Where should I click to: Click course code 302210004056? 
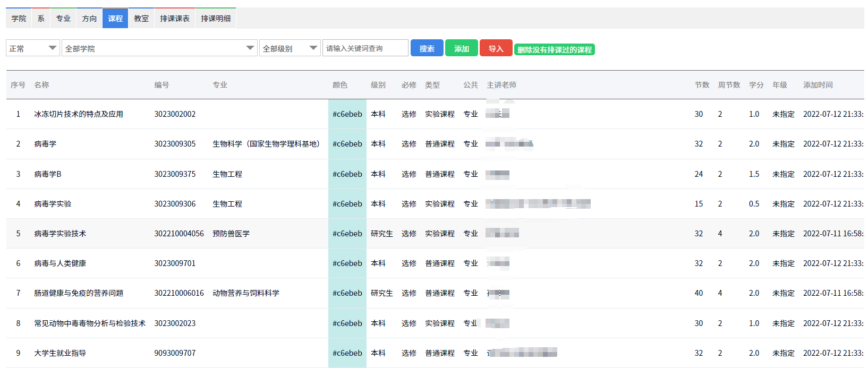tap(179, 234)
